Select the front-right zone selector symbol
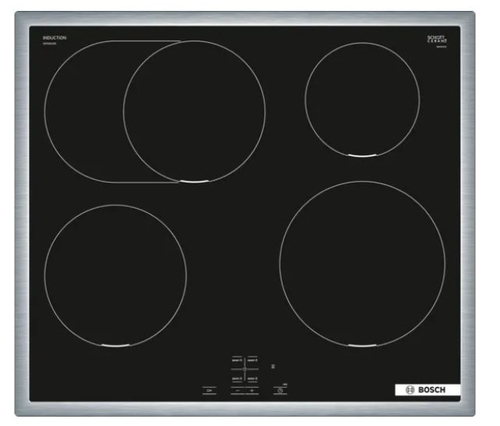The width and height of the screenshot is (500, 426). click(253, 379)
